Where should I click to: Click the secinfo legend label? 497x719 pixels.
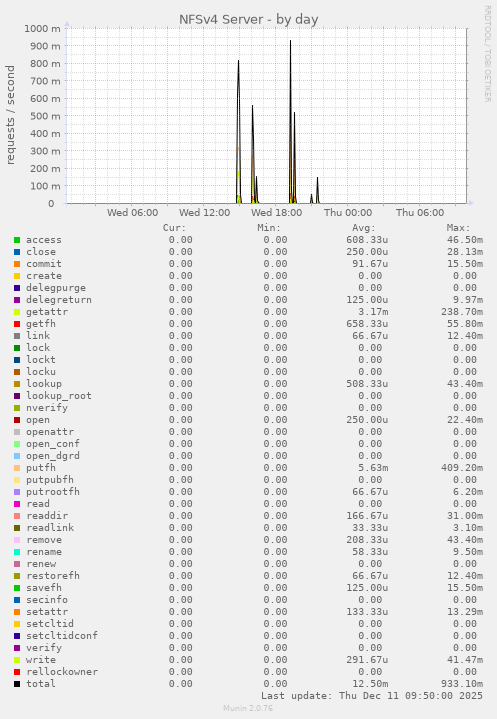pos(47,600)
